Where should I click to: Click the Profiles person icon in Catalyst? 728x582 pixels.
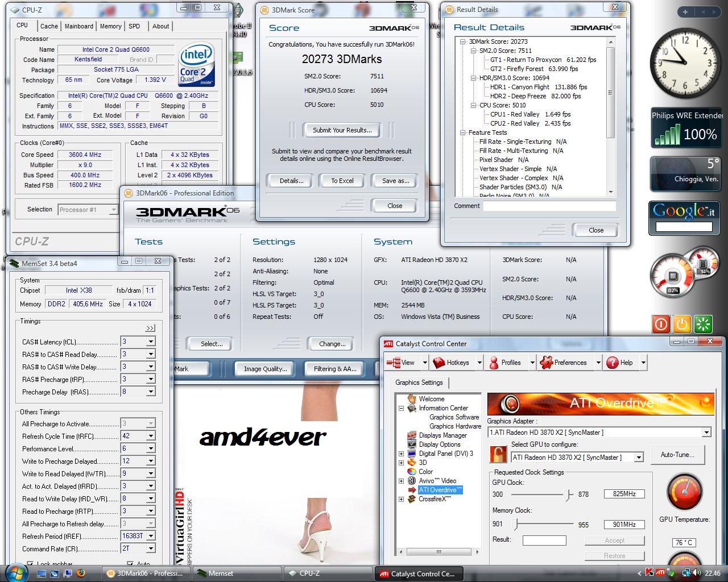pyautogui.click(x=494, y=363)
